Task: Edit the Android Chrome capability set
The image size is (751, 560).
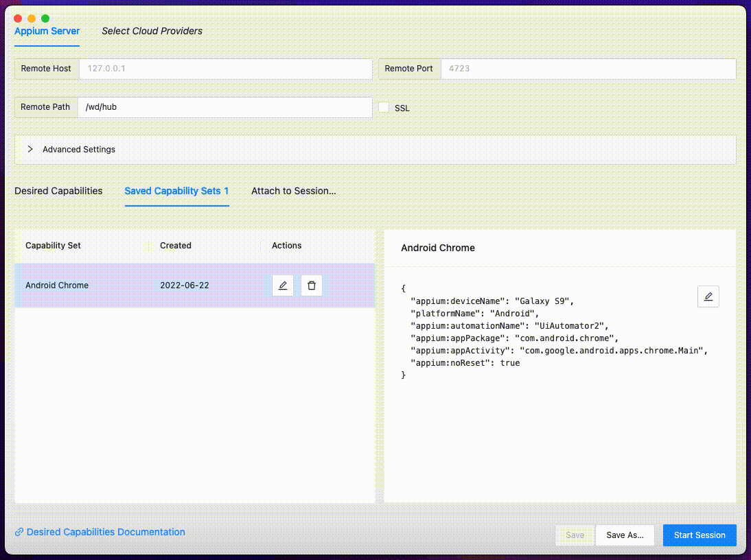Action: click(283, 285)
